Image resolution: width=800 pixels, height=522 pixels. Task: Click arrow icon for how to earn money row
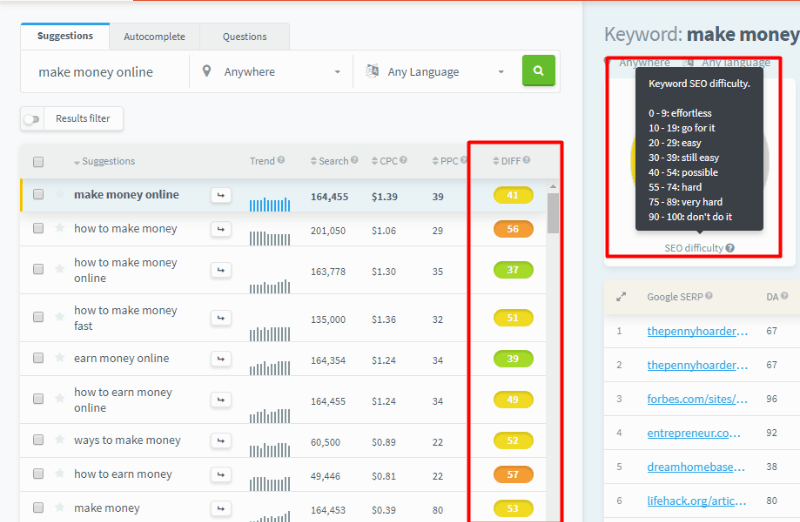[x=221, y=475]
